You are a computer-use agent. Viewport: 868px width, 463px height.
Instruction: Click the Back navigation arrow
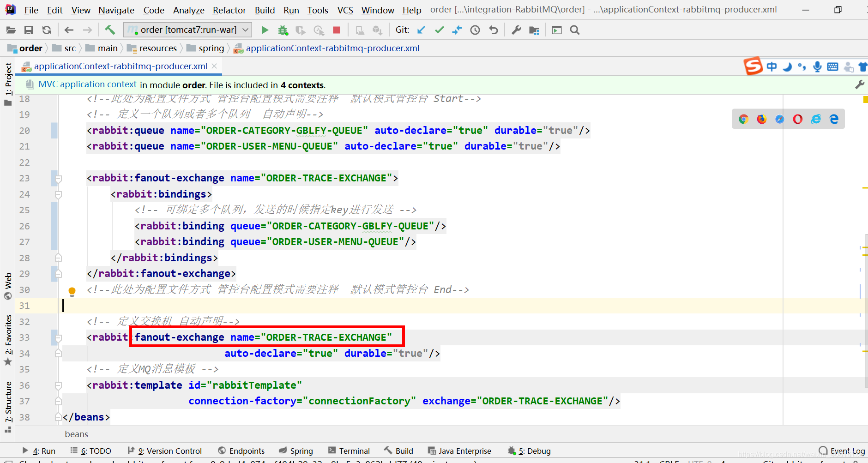pyautogui.click(x=69, y=30)
